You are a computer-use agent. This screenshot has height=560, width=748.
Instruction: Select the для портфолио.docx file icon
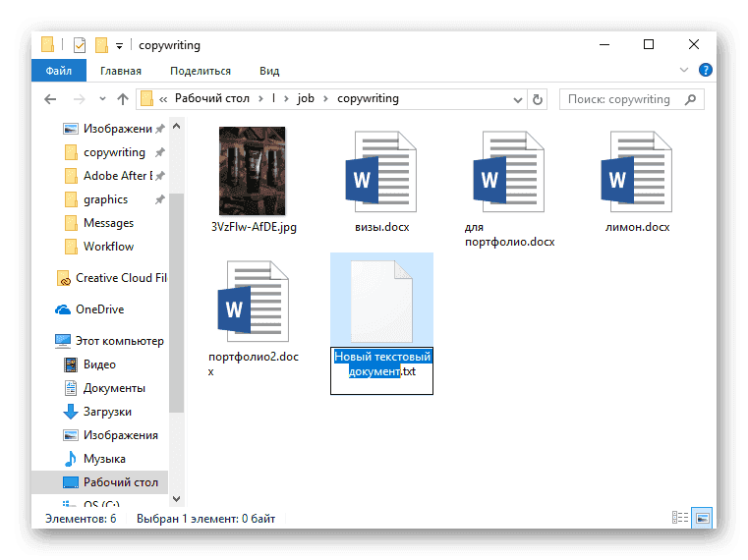pos(508,172)
